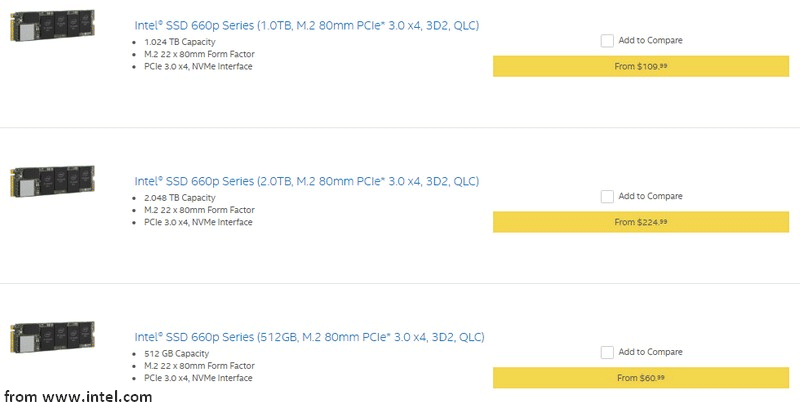Click the yellow From $109.99 button
Viewport: 800px width, 404px height.
(x=641, y=66)
